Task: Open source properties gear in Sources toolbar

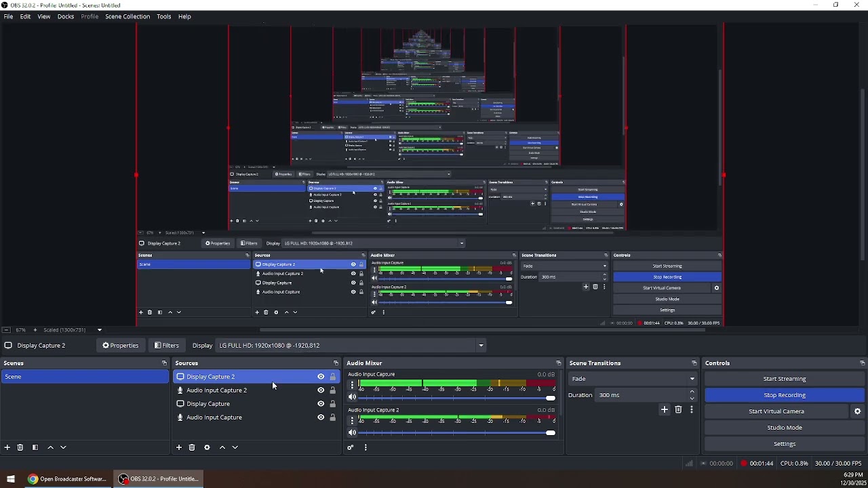Action: pyautogui.click(x=207, y=447)
